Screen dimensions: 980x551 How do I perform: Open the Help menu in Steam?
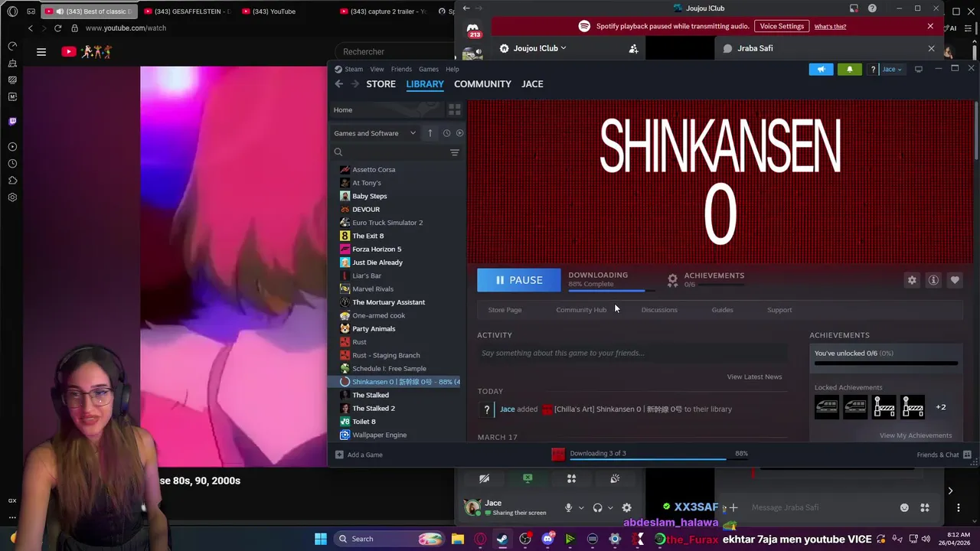coord(452,69)
